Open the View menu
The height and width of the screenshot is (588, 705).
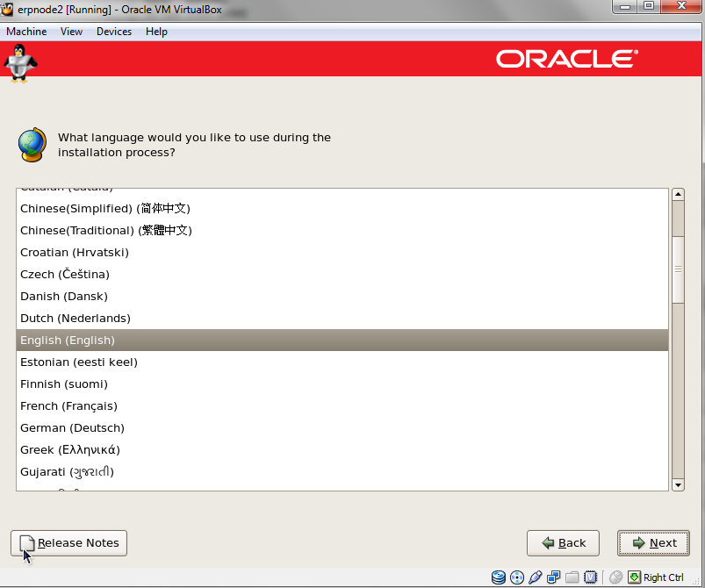71,32
